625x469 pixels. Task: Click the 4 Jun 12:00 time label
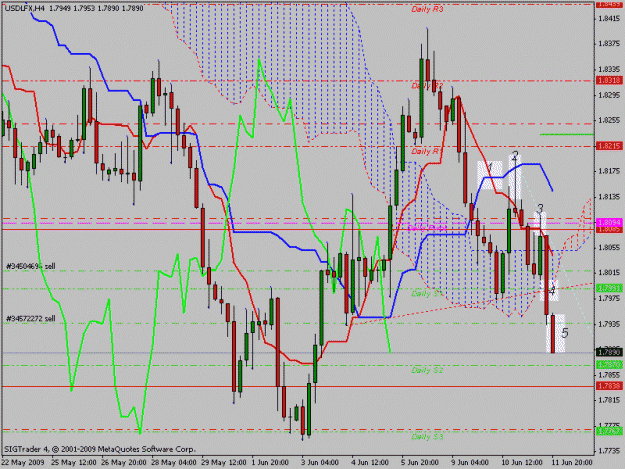[x=370, y=463]
